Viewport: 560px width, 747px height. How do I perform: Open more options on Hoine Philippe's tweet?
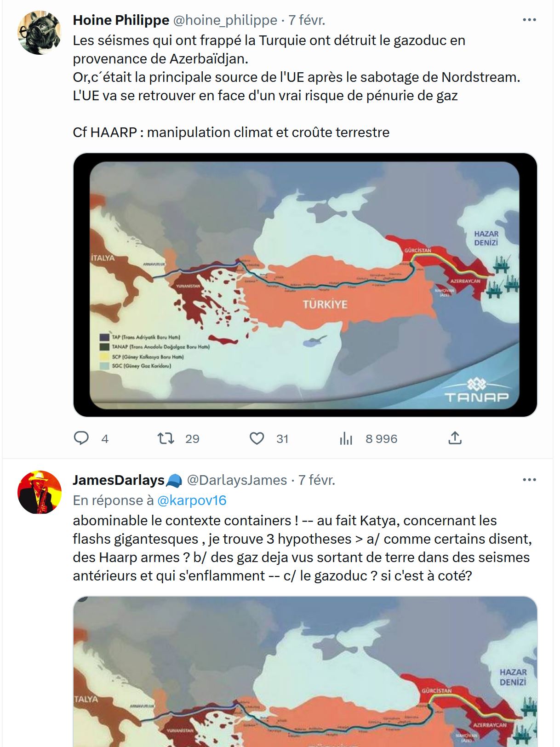(530, 20)
